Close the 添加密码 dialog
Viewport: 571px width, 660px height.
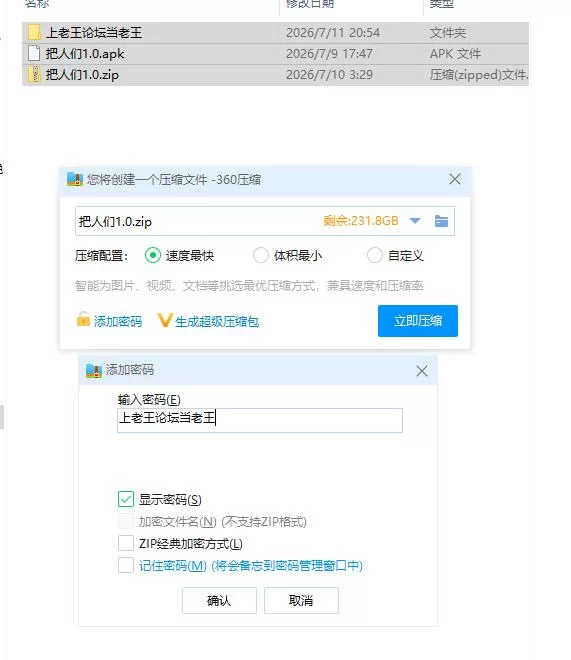pos(422,371)
